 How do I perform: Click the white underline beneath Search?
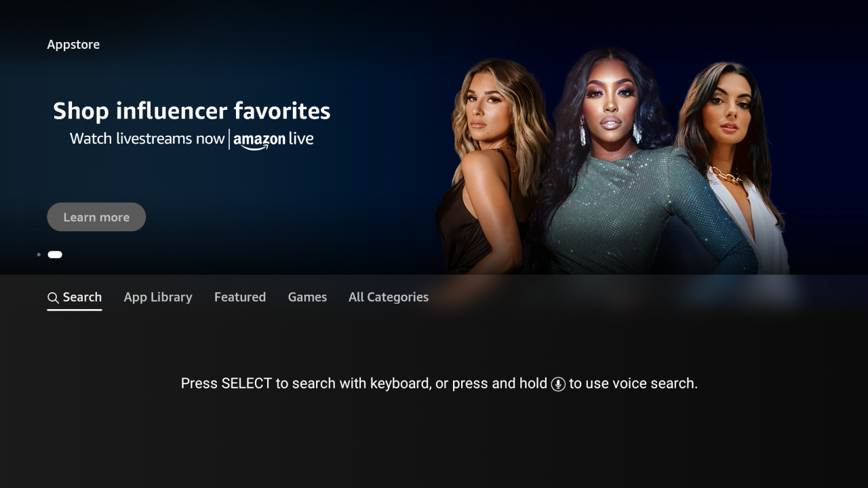point(75,310)
